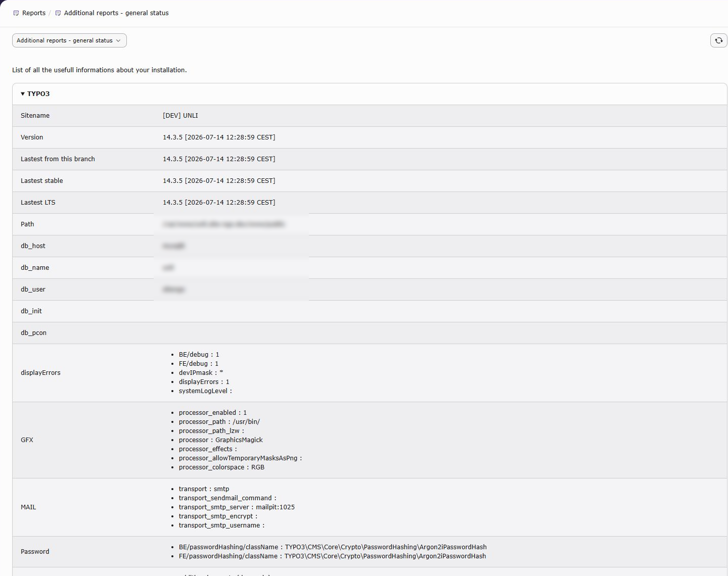Select the 'transport_smtp_server : mailpit:1025' entry
The height and width of the screenshot is (576, 728).
(237, 507)
